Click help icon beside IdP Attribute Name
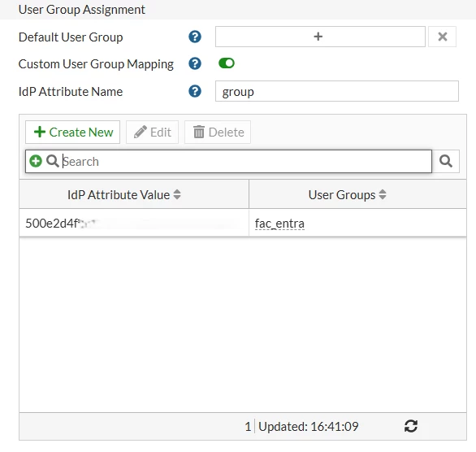Screen dimensions: 476x452 [195, 91]
